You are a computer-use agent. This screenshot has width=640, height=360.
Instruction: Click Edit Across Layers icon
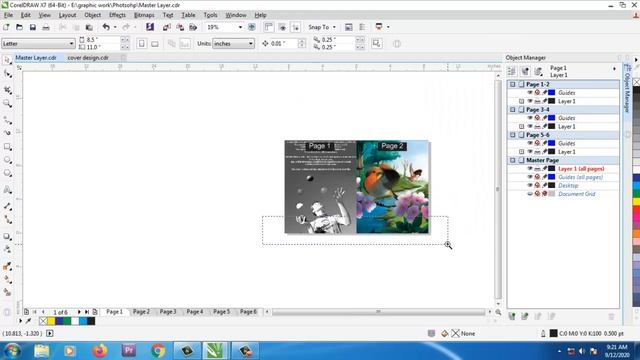[525, 71]
